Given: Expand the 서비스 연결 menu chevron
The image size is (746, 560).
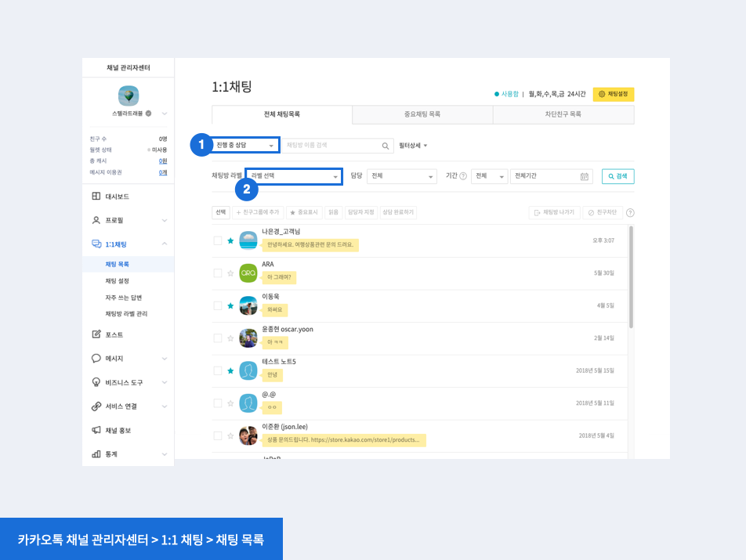Looking at the screenshot, I should [164, 406].
